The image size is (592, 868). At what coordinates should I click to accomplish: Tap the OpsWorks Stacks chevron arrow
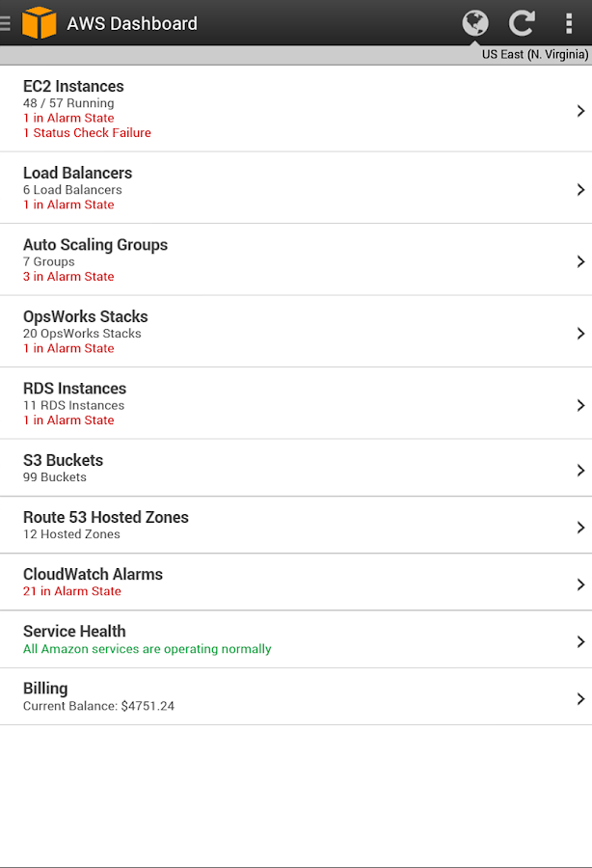[580, 333]
